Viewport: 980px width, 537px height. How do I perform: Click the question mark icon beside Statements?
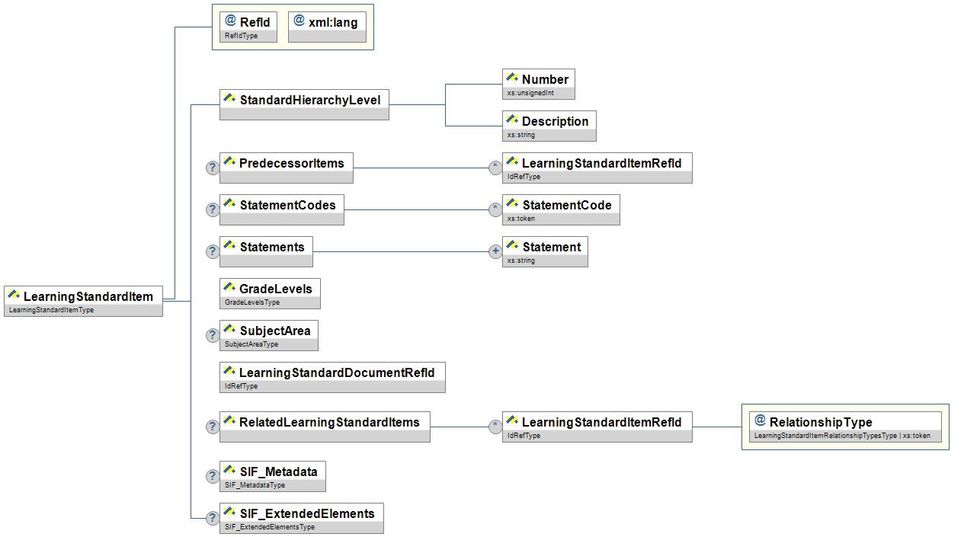click(x=213, y=251)
